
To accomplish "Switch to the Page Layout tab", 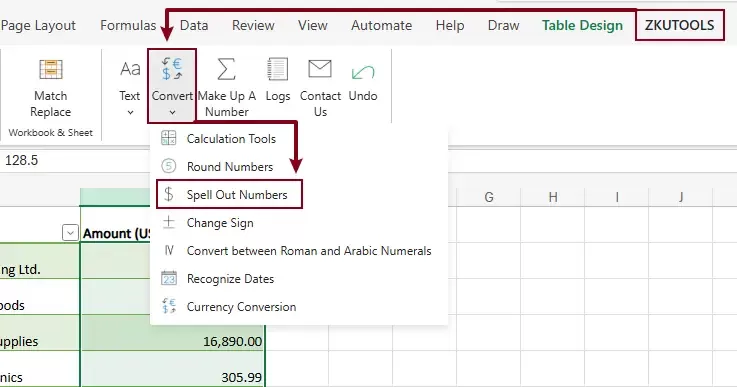I will 38,25.
